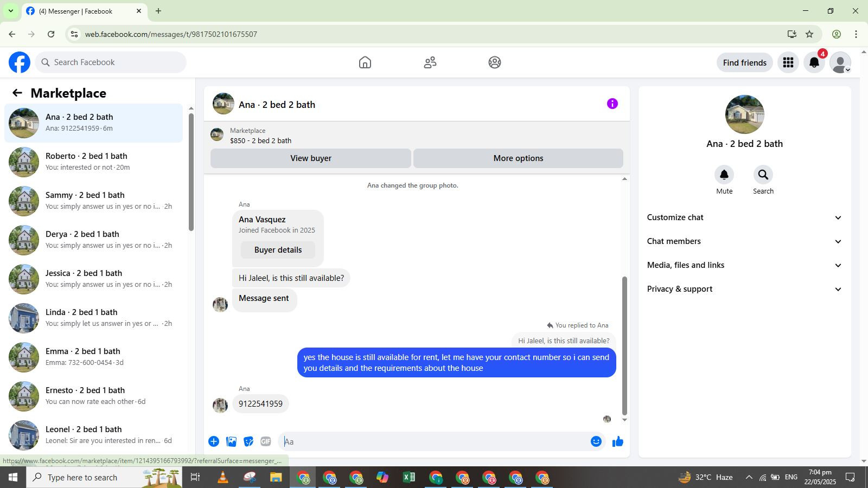View site information icon in address bar
The height and width of the screenshot is (488, 868).
coord(74,34)
